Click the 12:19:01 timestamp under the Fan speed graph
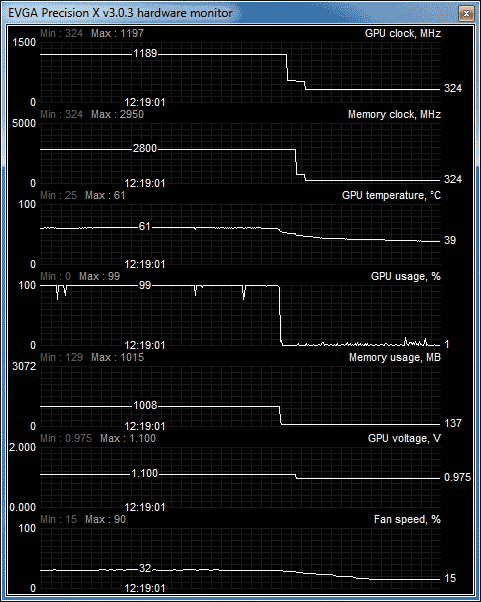This screenshot has width=481, height=602. pos(145,589)
